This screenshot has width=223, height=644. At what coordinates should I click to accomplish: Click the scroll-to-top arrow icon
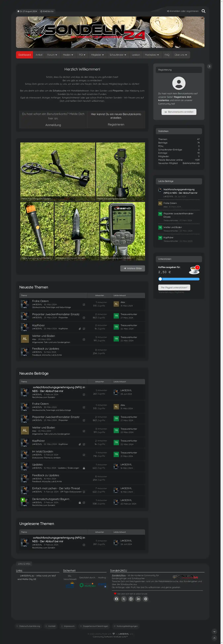click(x=214, y=638)
